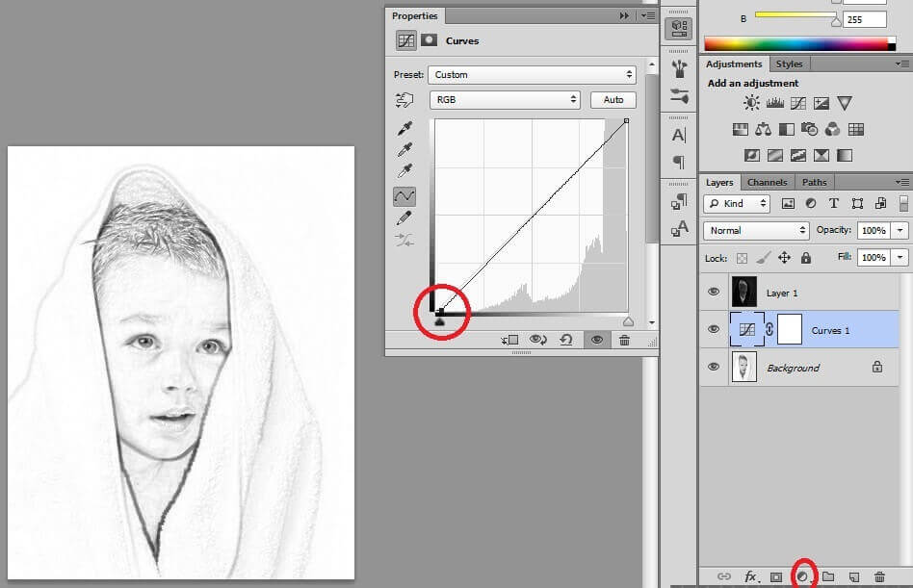
Task: Click the Opacity value field
Action: (x=873, y=231)
